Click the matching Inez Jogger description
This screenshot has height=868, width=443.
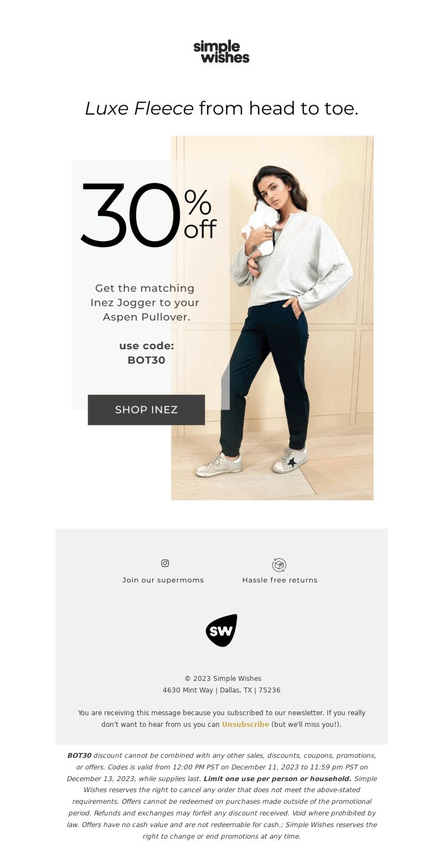[145, 302]
